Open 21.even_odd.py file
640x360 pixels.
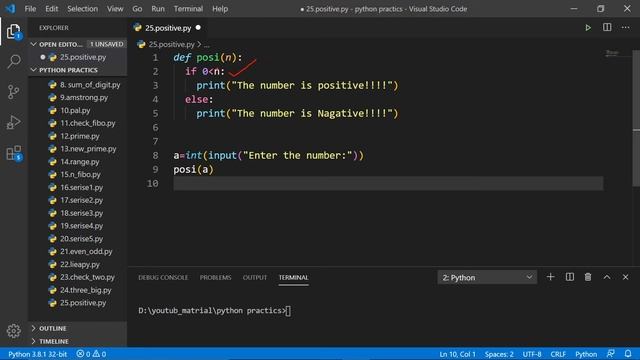86,252
